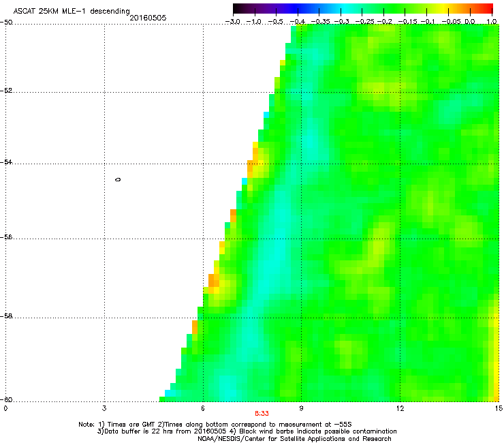The width and height of the screenshot is (504, 443).
Task: Select the '-0.5' color bar tick label
Action: [275, 22]
